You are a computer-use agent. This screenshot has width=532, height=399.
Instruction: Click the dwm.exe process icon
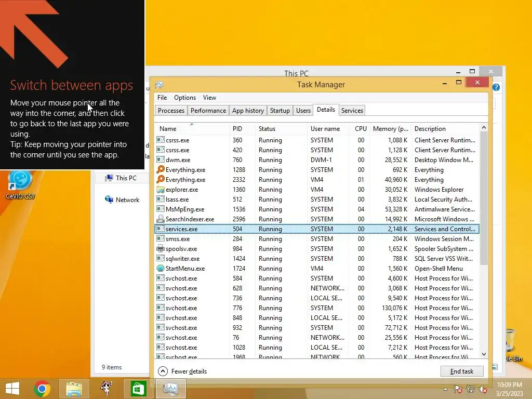(x=161, y=159)
